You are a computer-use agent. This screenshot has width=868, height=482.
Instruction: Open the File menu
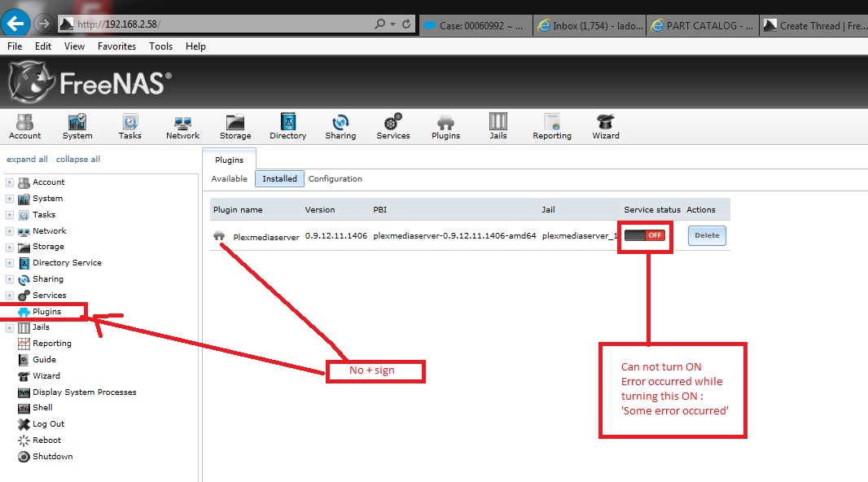[x=15, y=46]
